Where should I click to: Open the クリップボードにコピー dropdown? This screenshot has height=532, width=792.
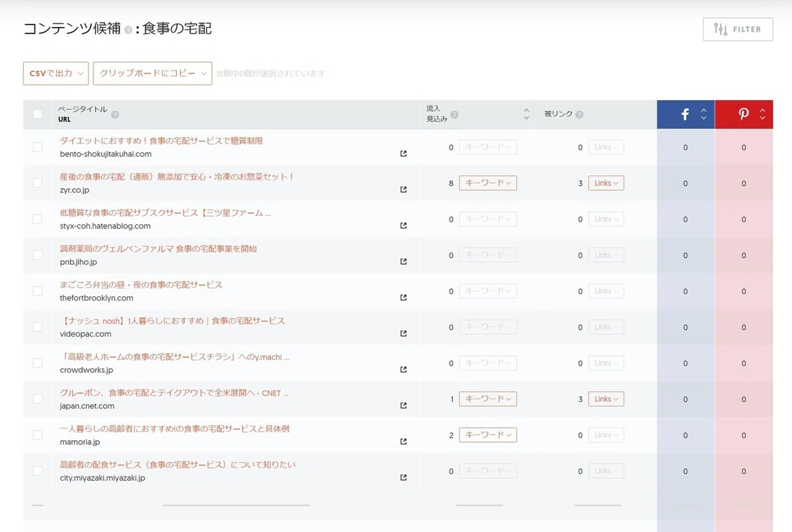click(x=152, y=73)
